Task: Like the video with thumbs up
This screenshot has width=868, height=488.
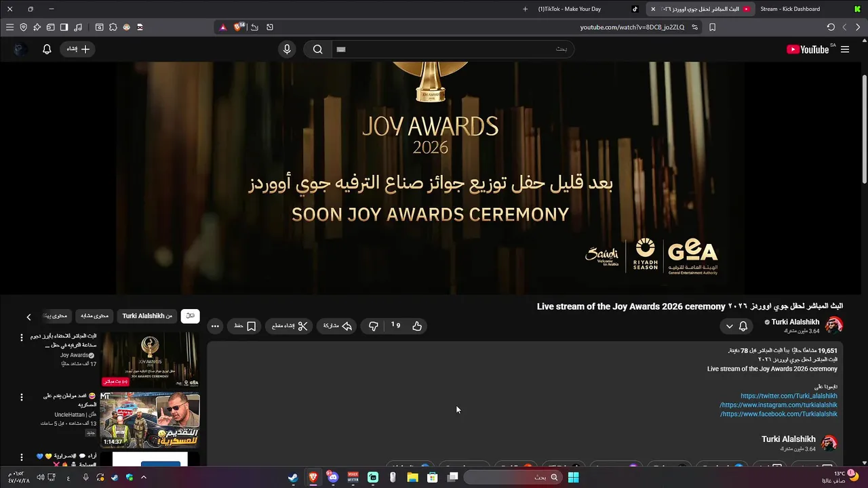Action: click(x=417, y=326)
